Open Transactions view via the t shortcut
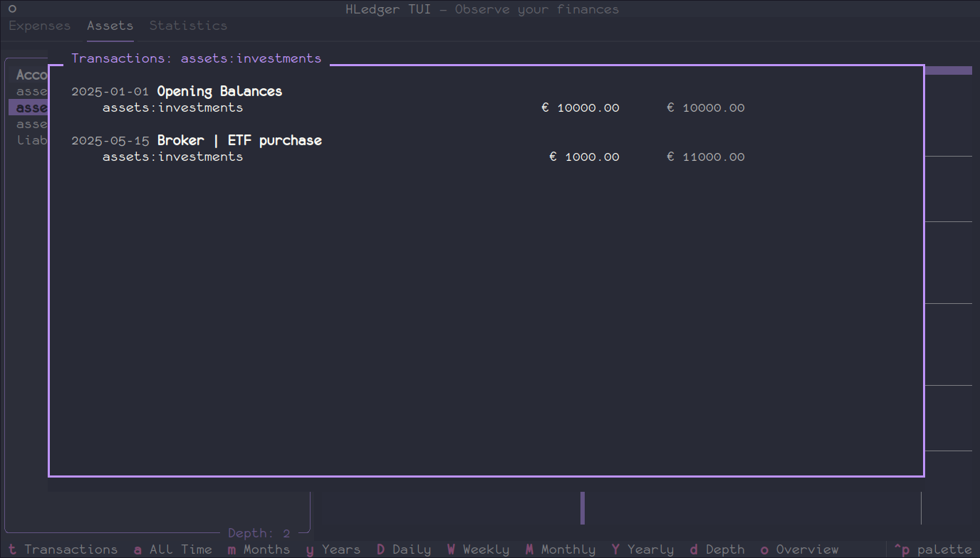 (63, 549)
